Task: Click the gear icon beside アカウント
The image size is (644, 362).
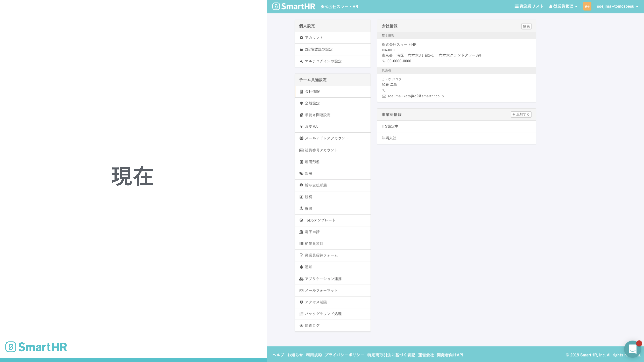Action: click(301, 38)
